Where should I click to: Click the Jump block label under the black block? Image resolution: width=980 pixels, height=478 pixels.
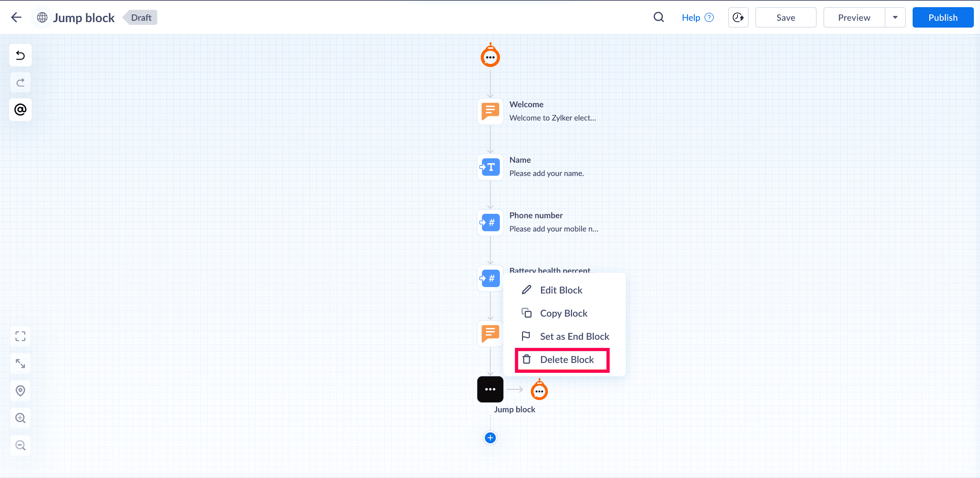pyautogui.click(x=514, y=410)
